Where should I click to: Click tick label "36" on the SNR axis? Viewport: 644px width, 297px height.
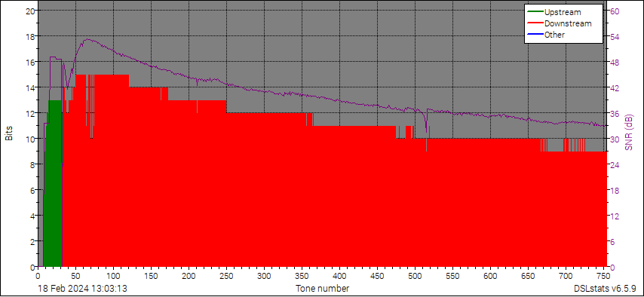click(x=615, y=113)
